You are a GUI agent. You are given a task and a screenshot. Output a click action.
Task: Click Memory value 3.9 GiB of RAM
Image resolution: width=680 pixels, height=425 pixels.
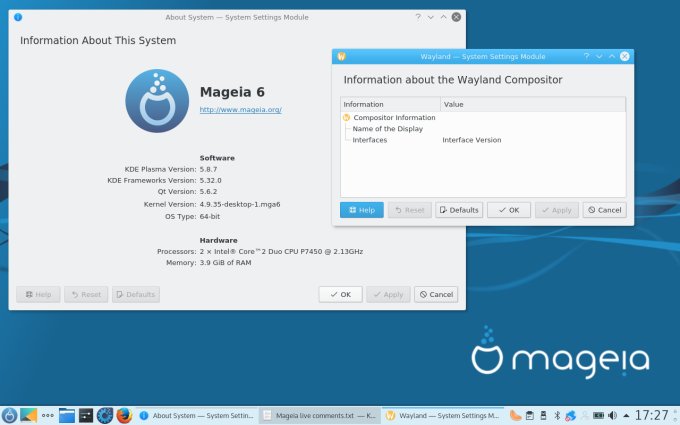pyautogui.click(x=225, y=263)
